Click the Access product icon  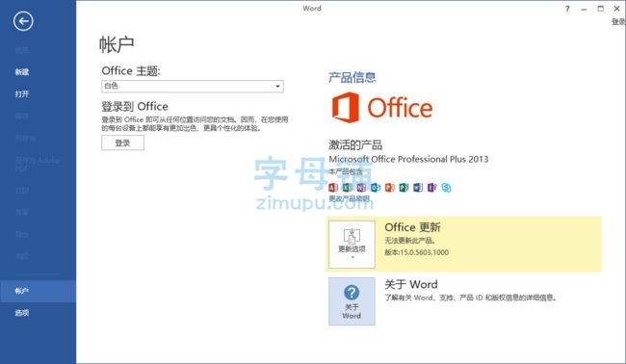pos(333,187)
